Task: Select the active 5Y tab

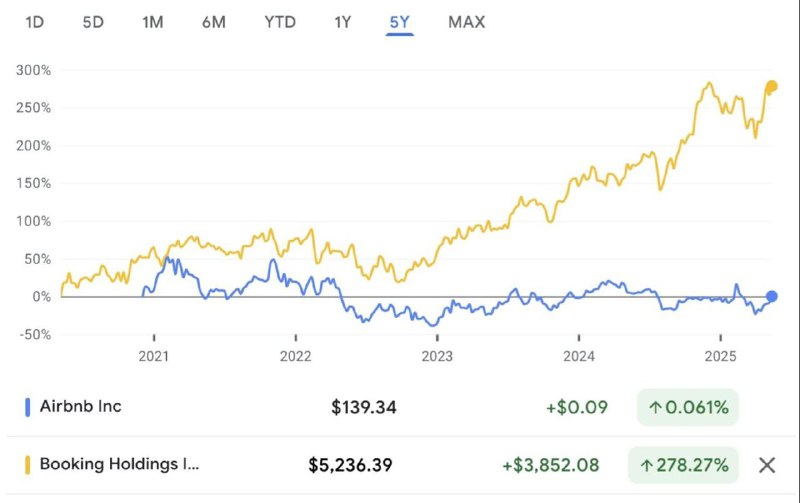Action: [x=399, y=22]
